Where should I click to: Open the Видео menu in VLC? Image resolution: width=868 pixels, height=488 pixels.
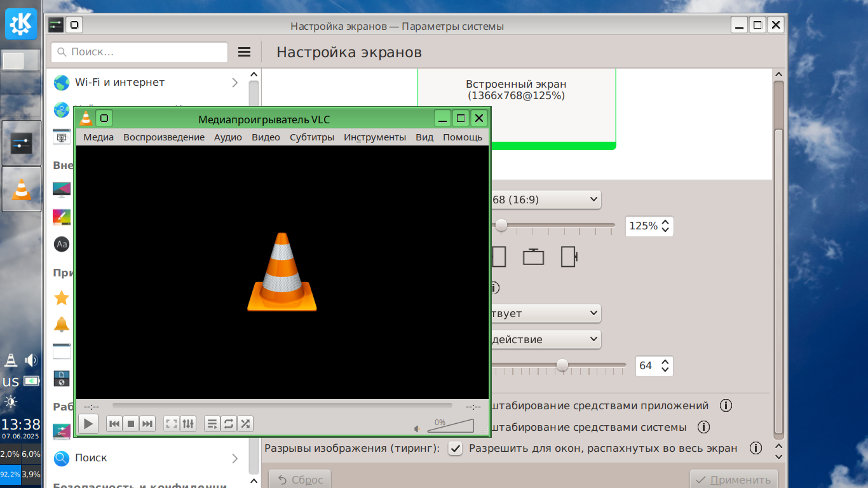[x=266, y=137]
